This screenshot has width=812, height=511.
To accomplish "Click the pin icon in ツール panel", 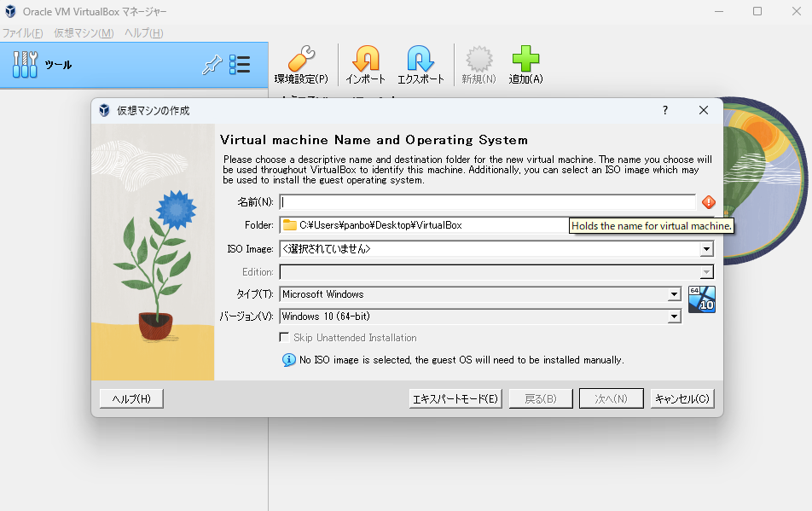I will click(x=212, y=65).
